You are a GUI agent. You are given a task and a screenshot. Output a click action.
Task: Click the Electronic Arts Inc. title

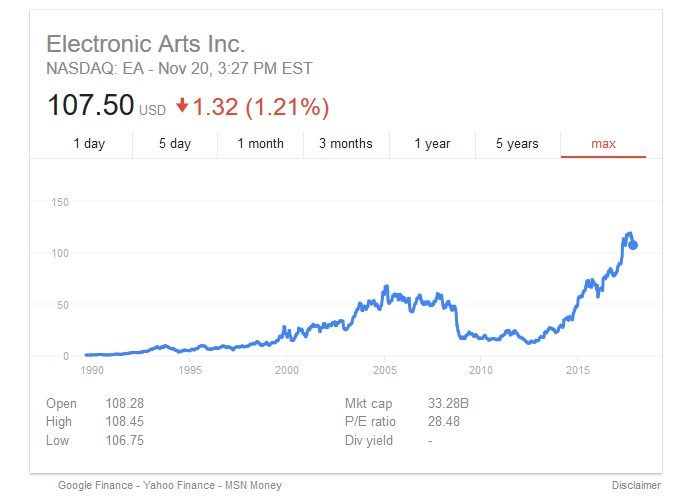(146, 44)
